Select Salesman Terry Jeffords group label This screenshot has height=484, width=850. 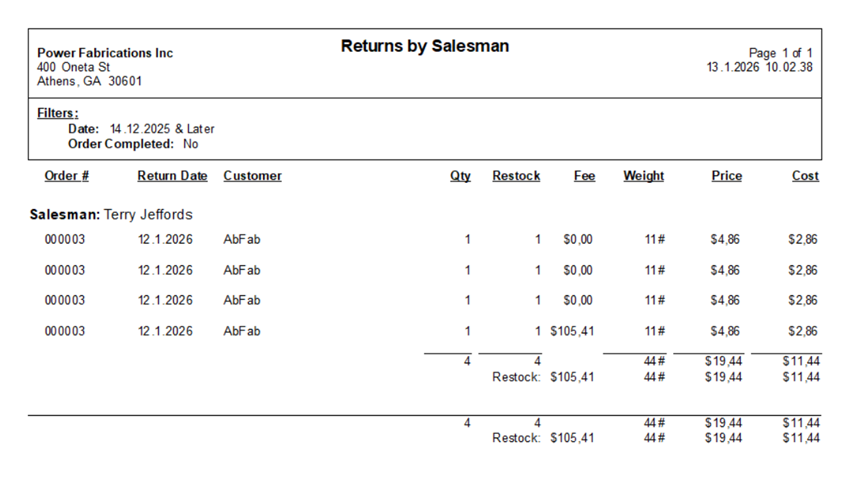111,215
